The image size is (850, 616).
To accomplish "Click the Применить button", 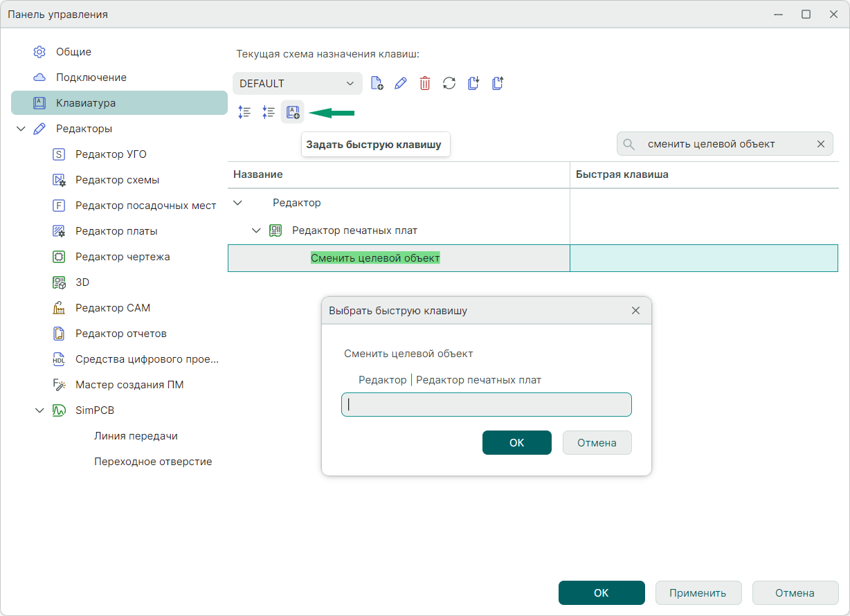I will point(698,593).
